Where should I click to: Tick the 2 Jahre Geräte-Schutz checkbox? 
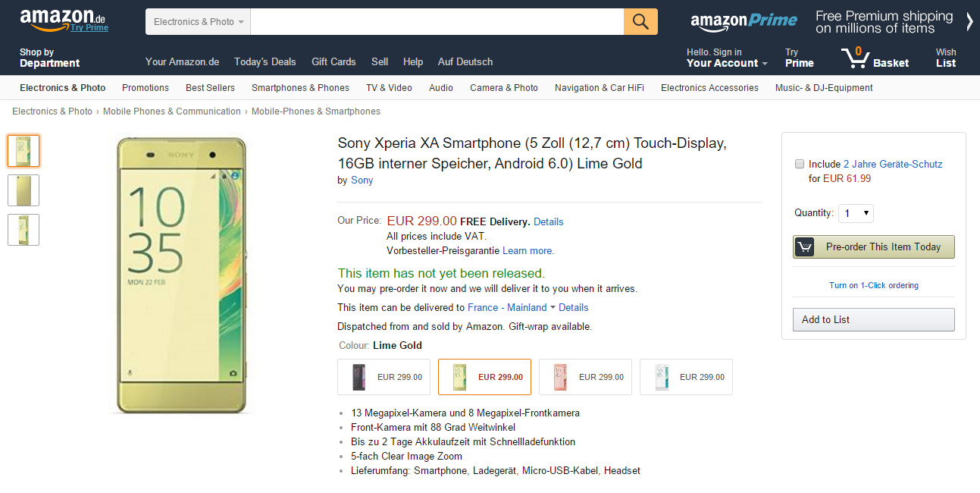(x=800, y=164)
